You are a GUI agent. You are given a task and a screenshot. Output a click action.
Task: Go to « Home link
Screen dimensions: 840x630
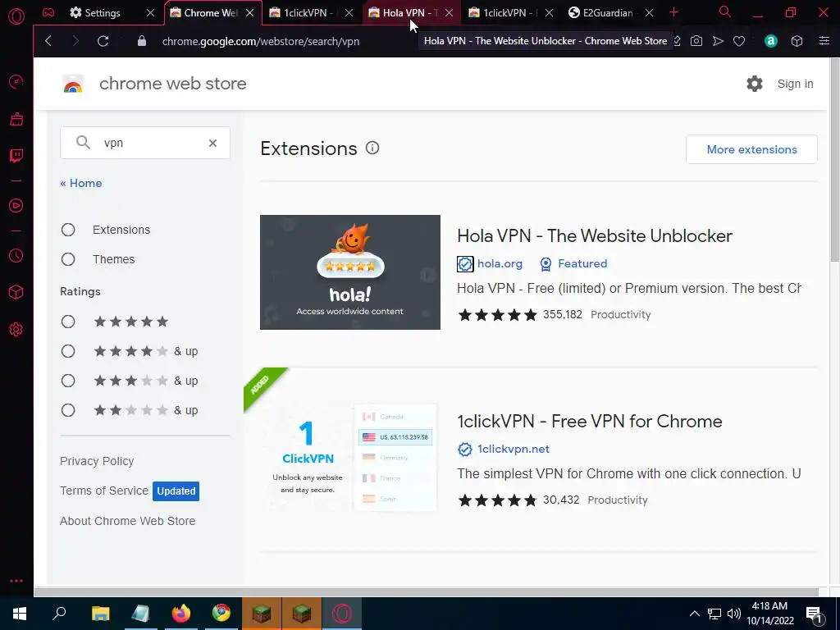pos(81,183)
